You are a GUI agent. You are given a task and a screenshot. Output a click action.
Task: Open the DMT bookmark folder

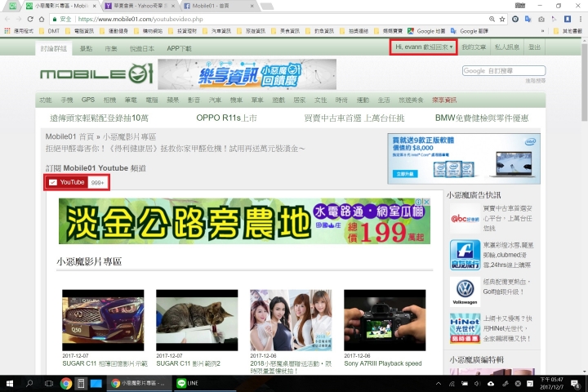coord(50,31)
